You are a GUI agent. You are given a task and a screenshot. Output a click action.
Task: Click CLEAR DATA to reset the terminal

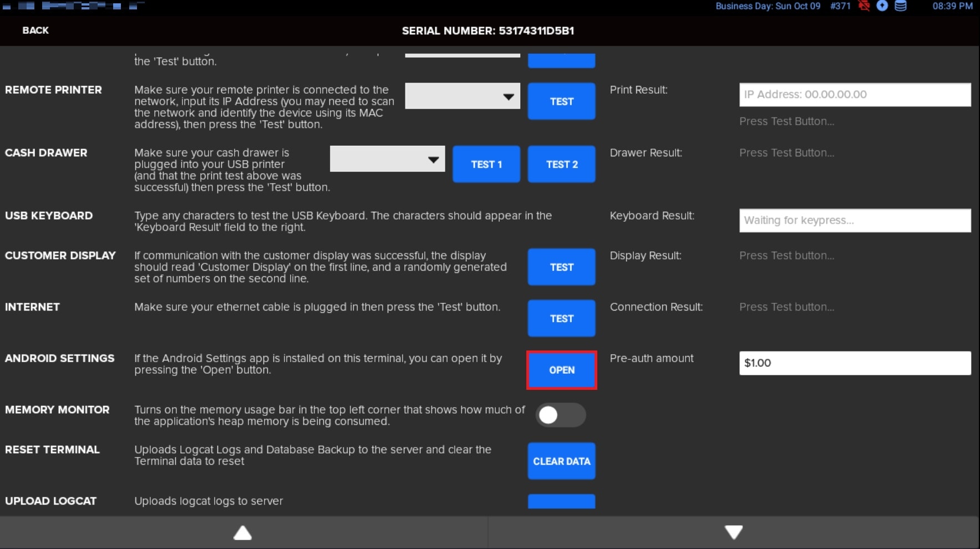click(561, 461)
